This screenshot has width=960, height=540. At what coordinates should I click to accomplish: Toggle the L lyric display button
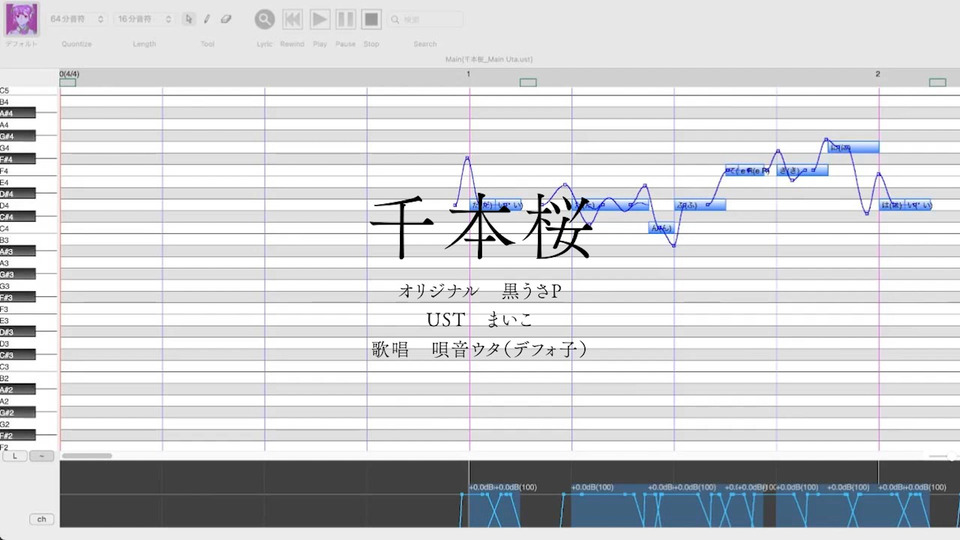click(x=15, y=456)
